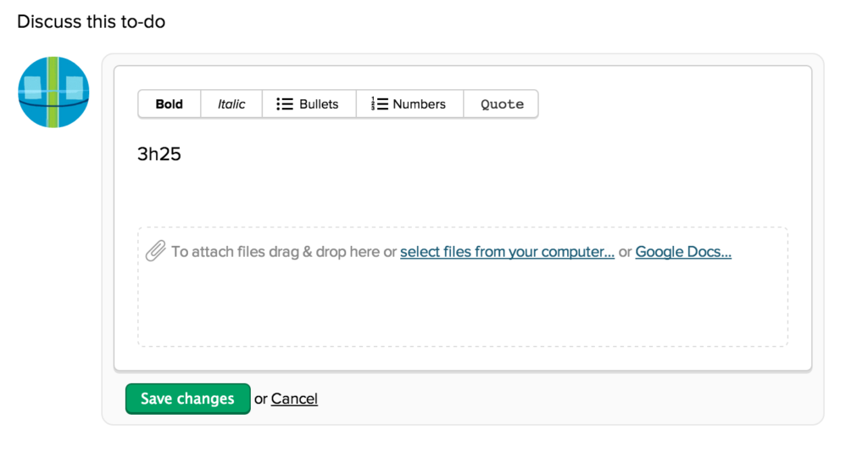868x458 pixels.
Task: Click the blue round user avatar
Action: (x=53, y=92)
